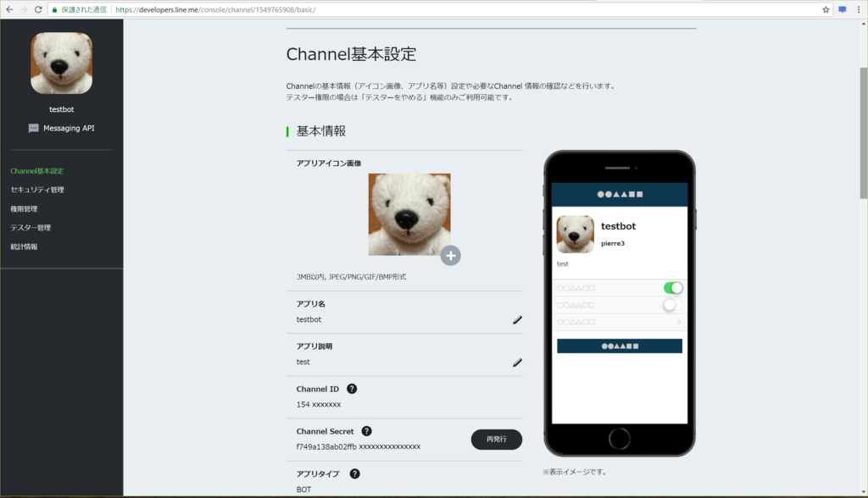Click the browser page reload icon

pos(37,8)
